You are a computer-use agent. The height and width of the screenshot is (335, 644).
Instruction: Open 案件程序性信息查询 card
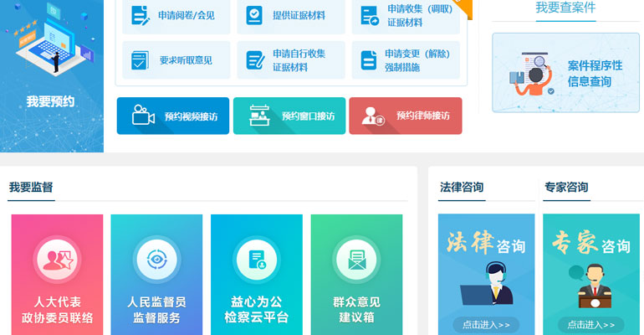click(565, 73)
